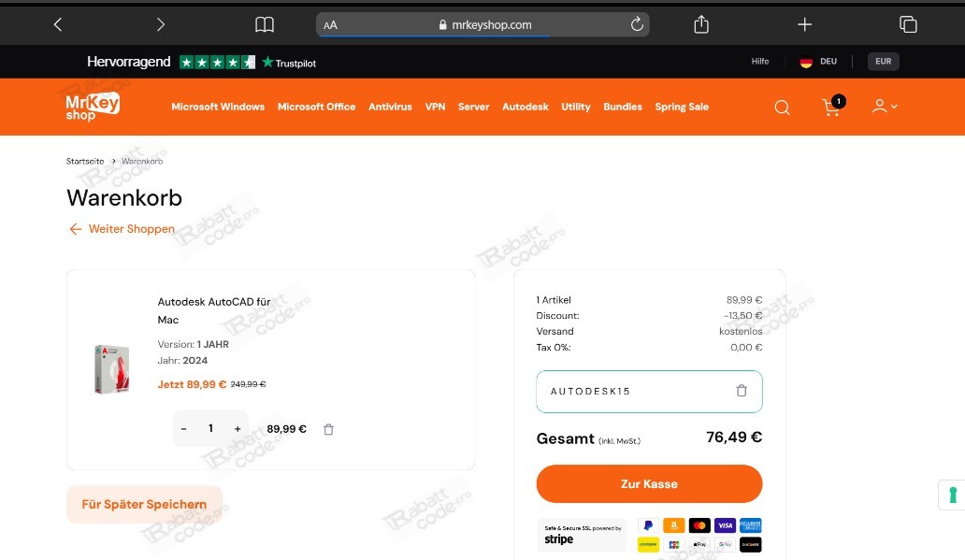Open the shopping cart icon
This screenshot has width=965, height=560.
(830, 108)
